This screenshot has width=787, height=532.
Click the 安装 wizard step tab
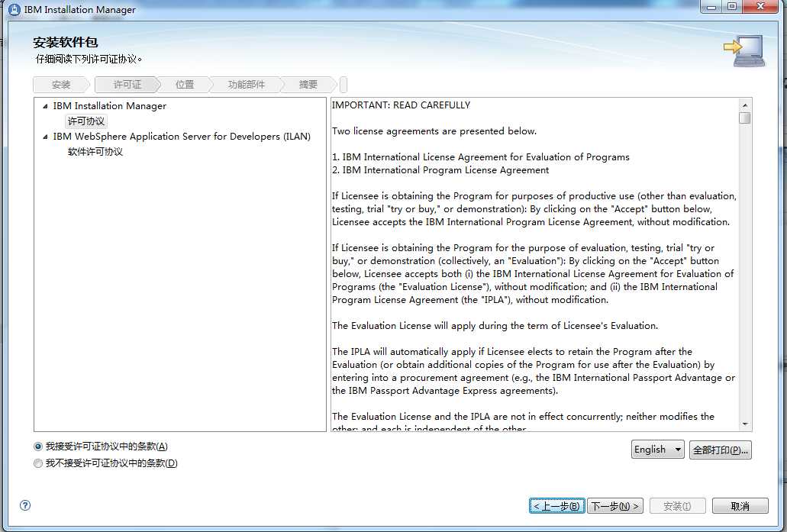pos(61,85)
